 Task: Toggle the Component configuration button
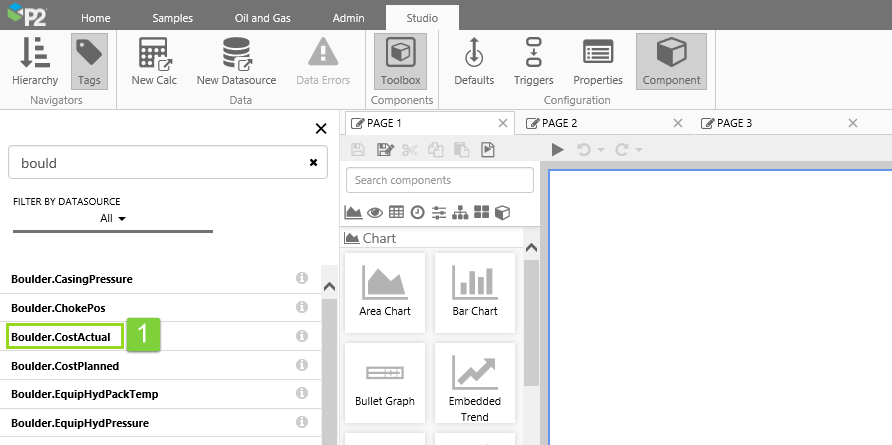coord(671,61)
